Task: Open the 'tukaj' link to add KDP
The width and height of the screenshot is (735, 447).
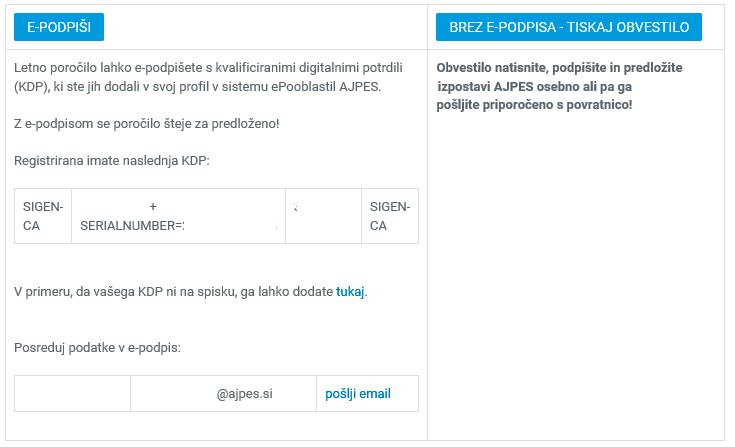Action: (350, 292)
